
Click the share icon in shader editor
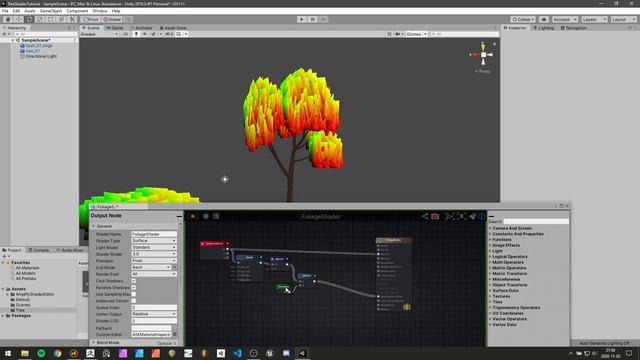click(x=424, y=216)
